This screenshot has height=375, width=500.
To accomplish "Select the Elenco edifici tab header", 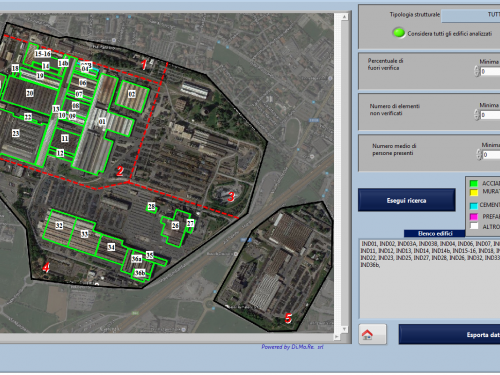I will point(435,234).
